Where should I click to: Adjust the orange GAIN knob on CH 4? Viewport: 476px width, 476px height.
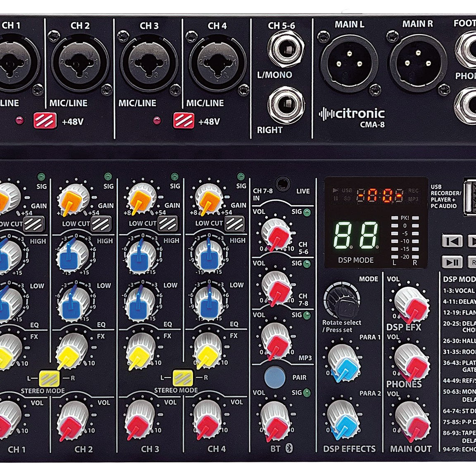coord(208,200)
